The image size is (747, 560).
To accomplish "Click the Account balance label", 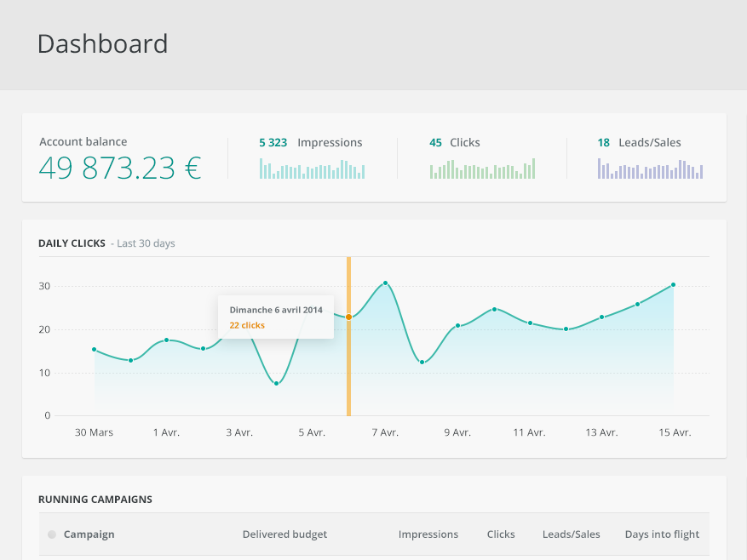I will pos(83,141).
